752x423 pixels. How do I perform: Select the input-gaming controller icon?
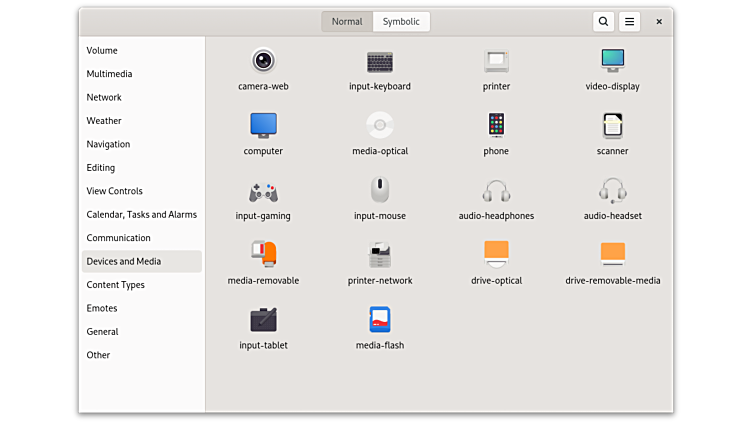(263, 191)
